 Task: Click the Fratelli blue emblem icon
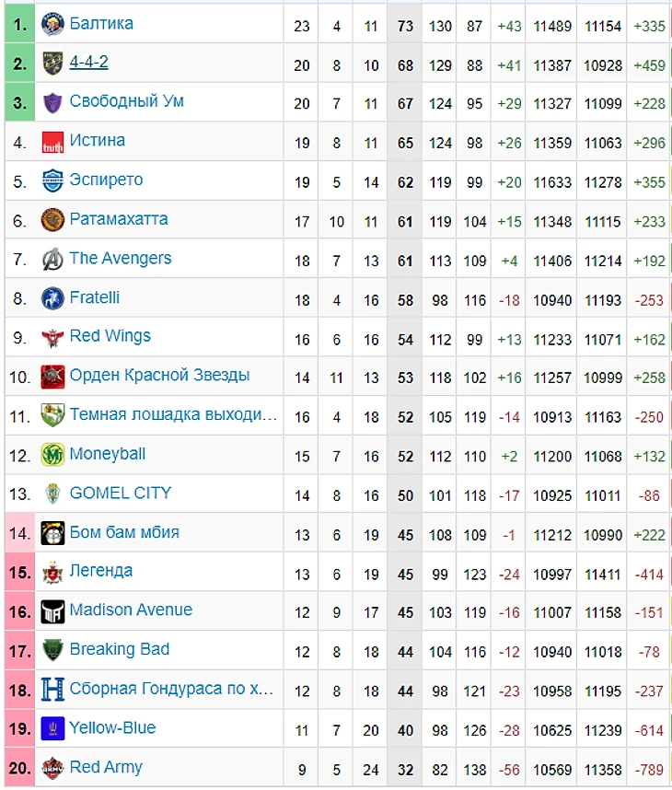click(x=52, y=298)
